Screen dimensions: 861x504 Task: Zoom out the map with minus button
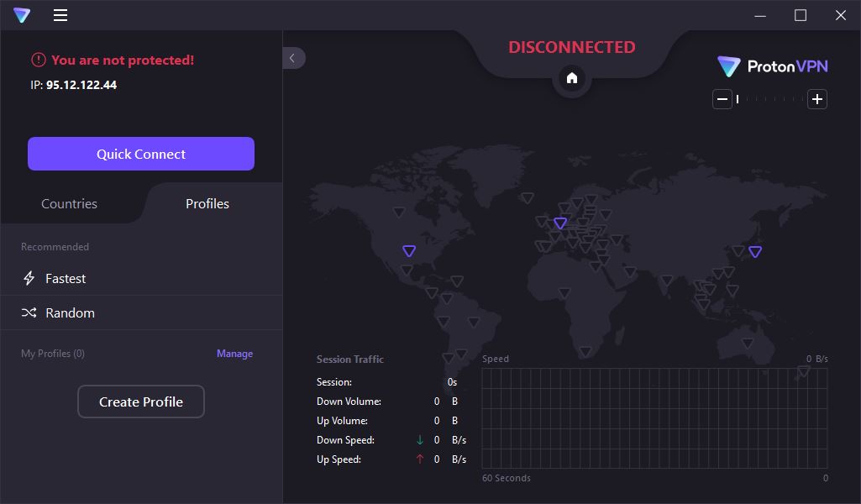(722, 99)
